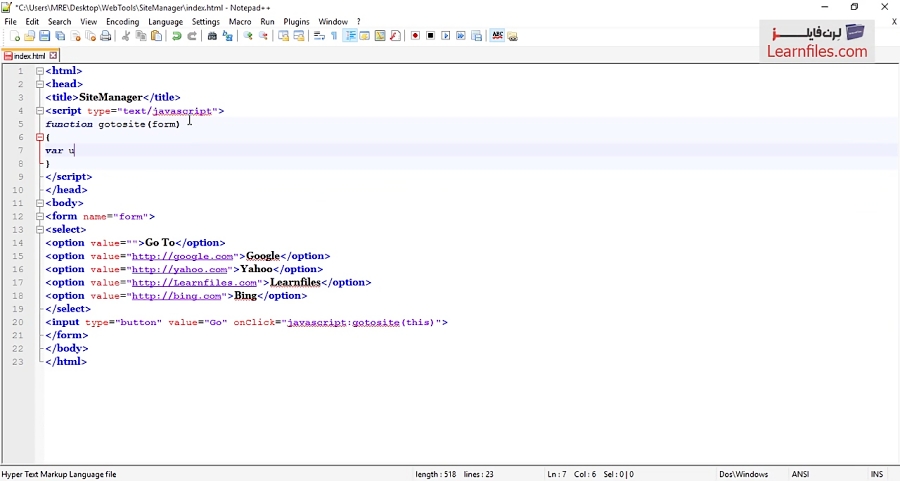The image size is (900, 481).
Task: Click the New file toolbar icon
Action: (x=14, y=36)
